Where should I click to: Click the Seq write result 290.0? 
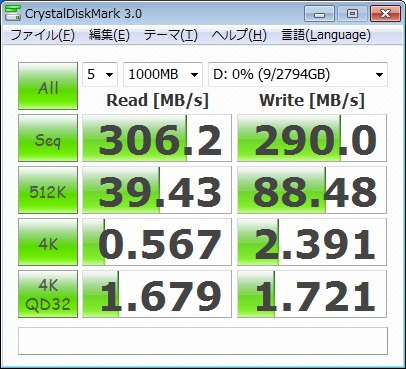[x=312, y=138]
